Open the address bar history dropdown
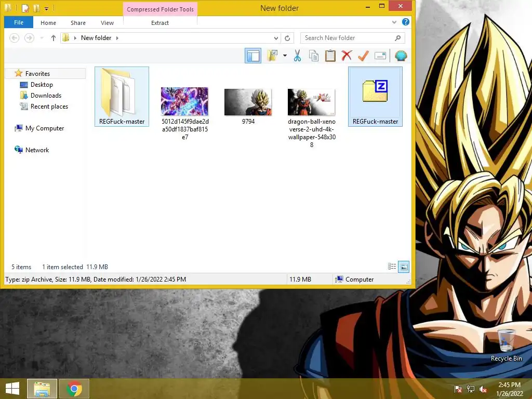The image size is (532, 399). tap(276, 38)
